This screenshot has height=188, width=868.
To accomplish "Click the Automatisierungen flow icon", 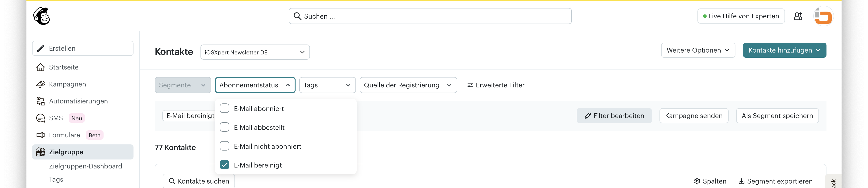I will coord(40,101).
